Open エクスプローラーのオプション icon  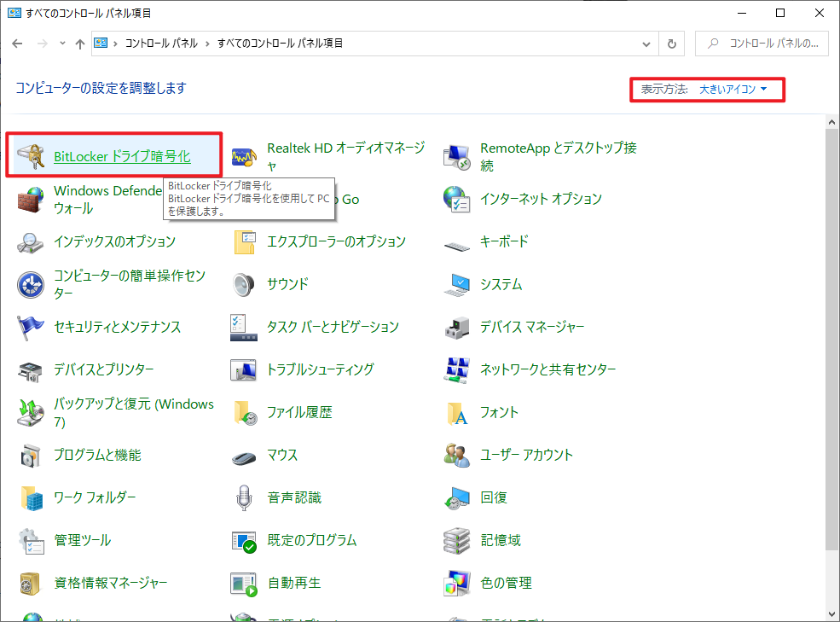[x=244, y=241]
